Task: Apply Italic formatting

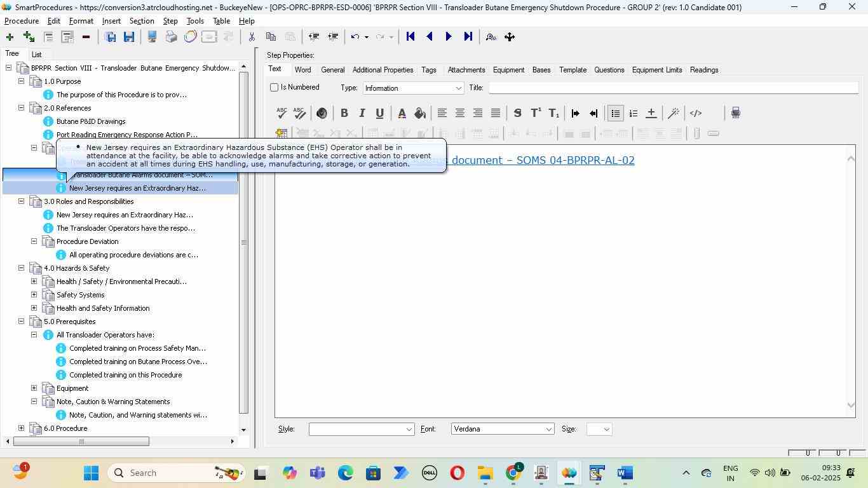Action: tap(362, 113)
